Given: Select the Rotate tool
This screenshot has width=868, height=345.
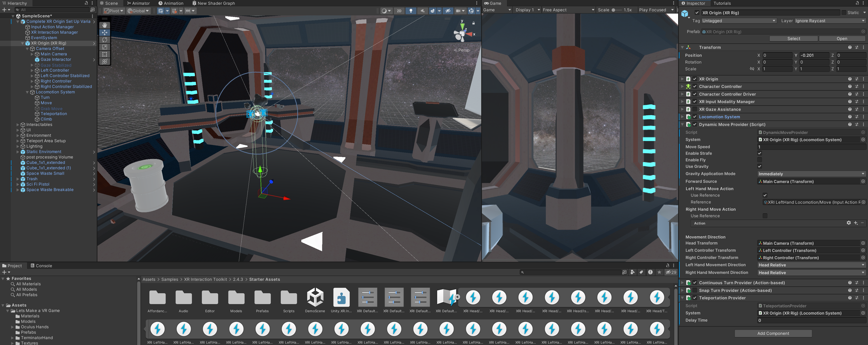Looking at the screenshot, I should pos(104,40).
